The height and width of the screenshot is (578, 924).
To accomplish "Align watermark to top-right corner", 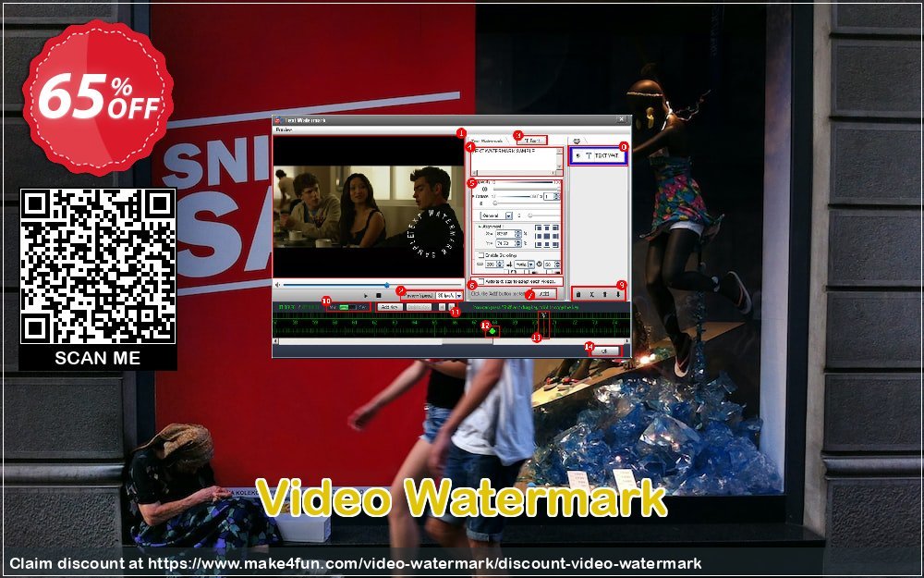I will [555, 228].
